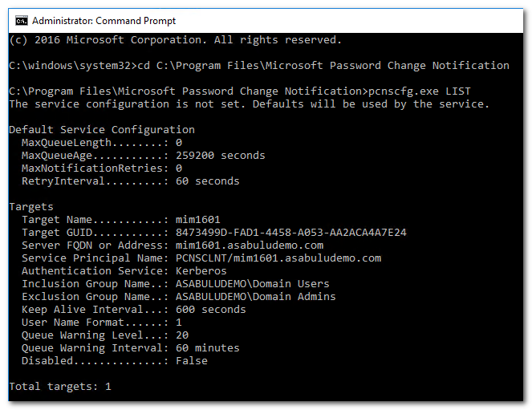The height and width of the screenshot is (410, 532).
Task: Click the Targets section heading
Action: (31, 206)
